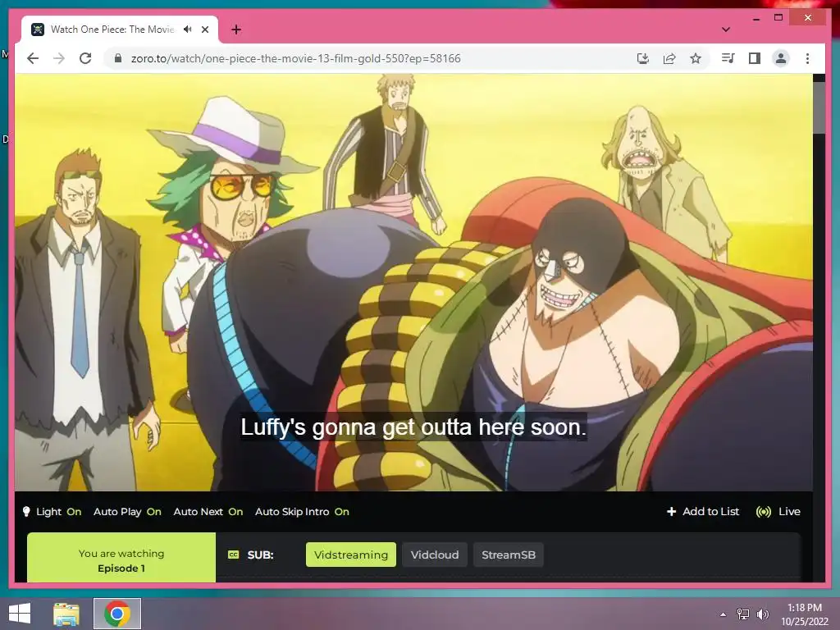Click the page vertical scrollbar thumb
840x630 pixels.
(819, 107)
